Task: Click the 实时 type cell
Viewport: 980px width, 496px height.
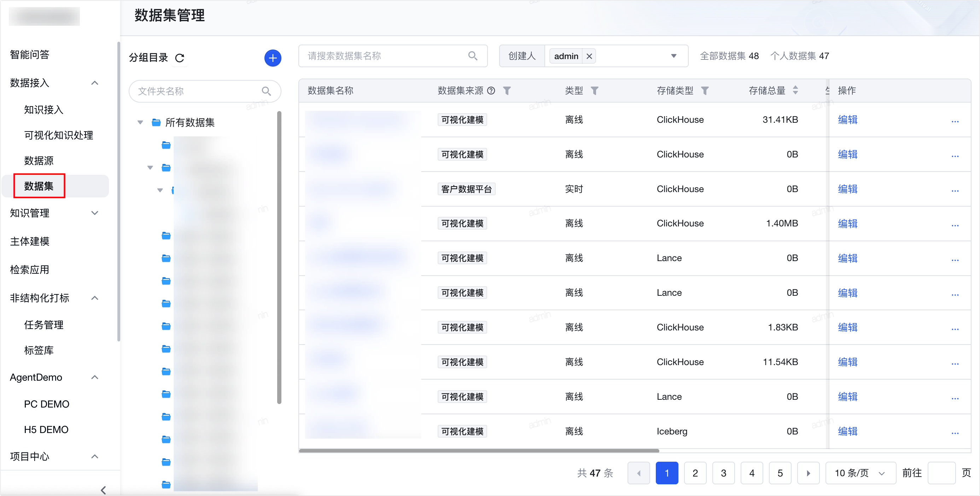Action: point(574,189)
